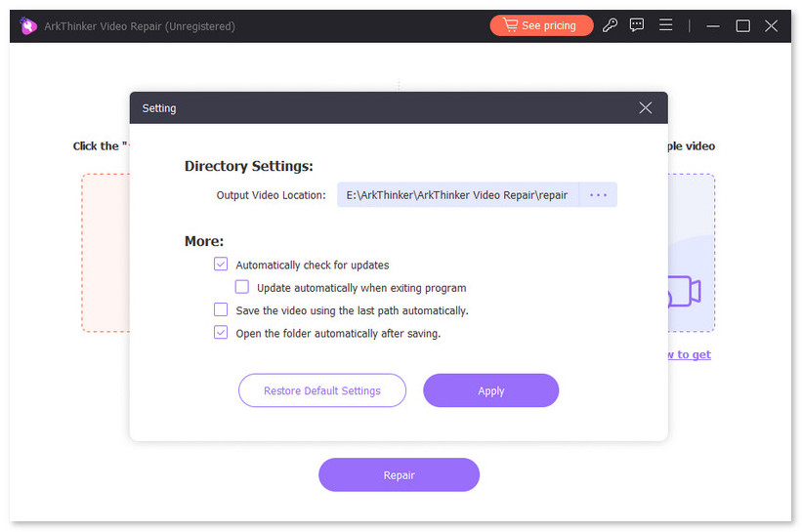Enable Save the video using last path
The width and height of the screenshot is (802, 532).
click(x=221, y=309)
